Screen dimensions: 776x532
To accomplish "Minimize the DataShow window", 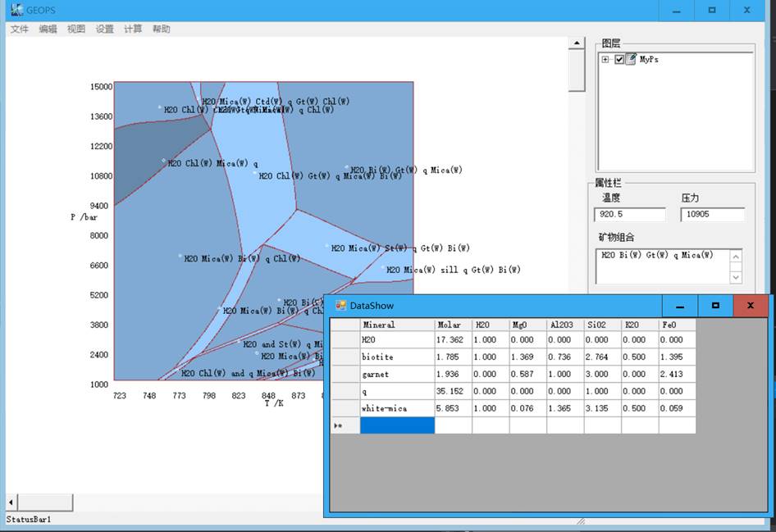I will pyautogui.click(x=679, y=306).
